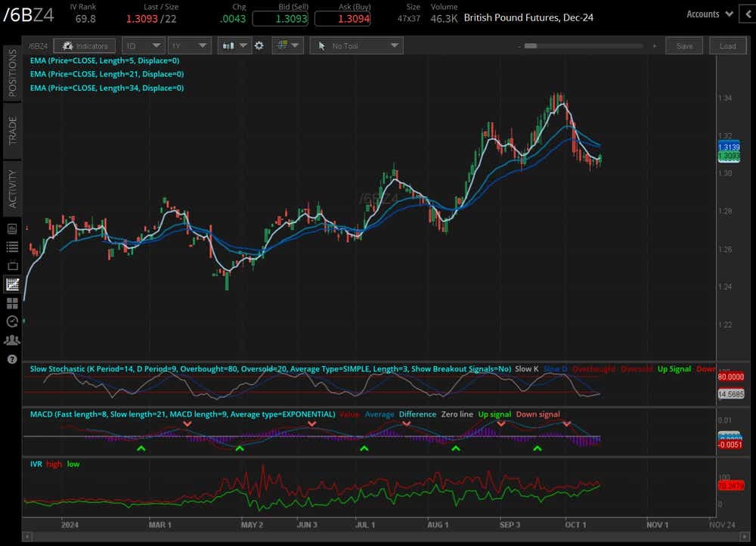This screenshot has width=756, height=546.
Task: Open the grid layout icon in sidebar
Action: 12,303
